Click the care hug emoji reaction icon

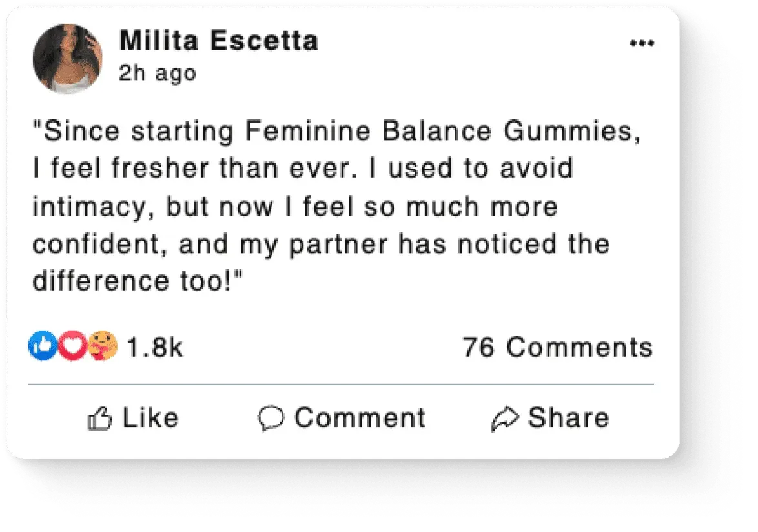point(103,347)
